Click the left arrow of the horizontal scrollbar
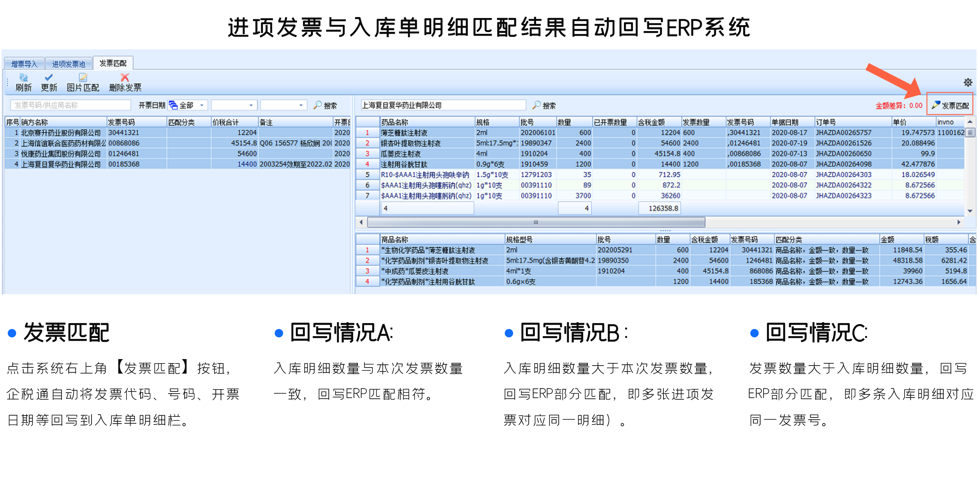This screenshot has width=980, height=500. click(361, 222)
